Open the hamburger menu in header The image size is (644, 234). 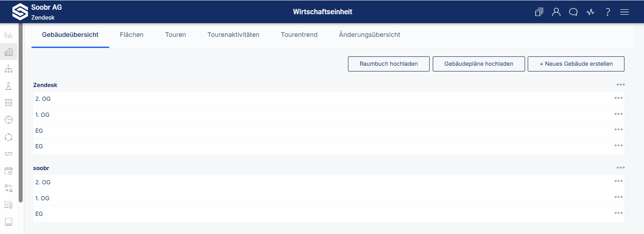[624, 12]
